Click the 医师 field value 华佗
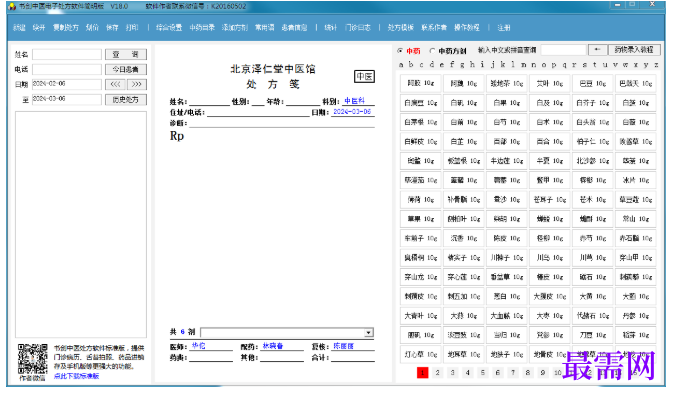674x397 pixels. coord(198,346)
